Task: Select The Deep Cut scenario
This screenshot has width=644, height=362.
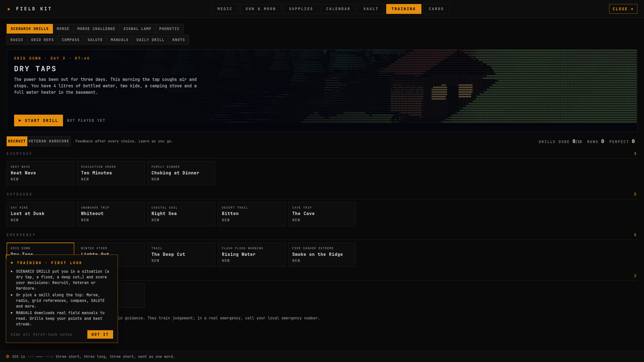Action: click(x=181, y=255)
